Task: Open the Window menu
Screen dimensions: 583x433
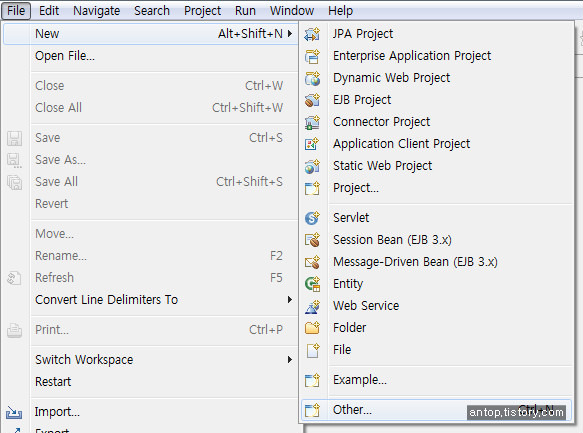Action: point(292,10)
